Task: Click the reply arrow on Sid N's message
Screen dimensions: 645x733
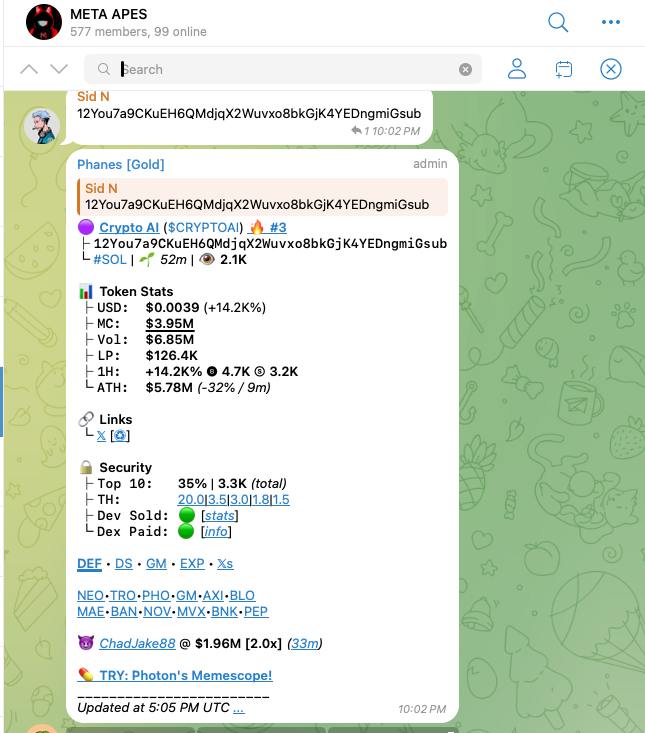Action: coord(356,131)
